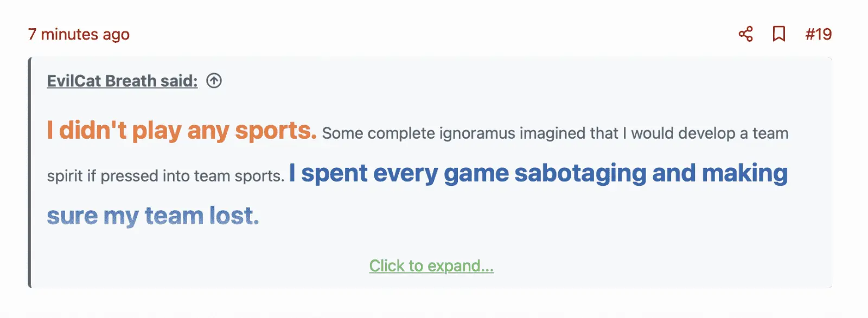Click the dark vertical bar on the quote's left edge
The width and height of the screenshot is (868, 318).
click(30, 172)
